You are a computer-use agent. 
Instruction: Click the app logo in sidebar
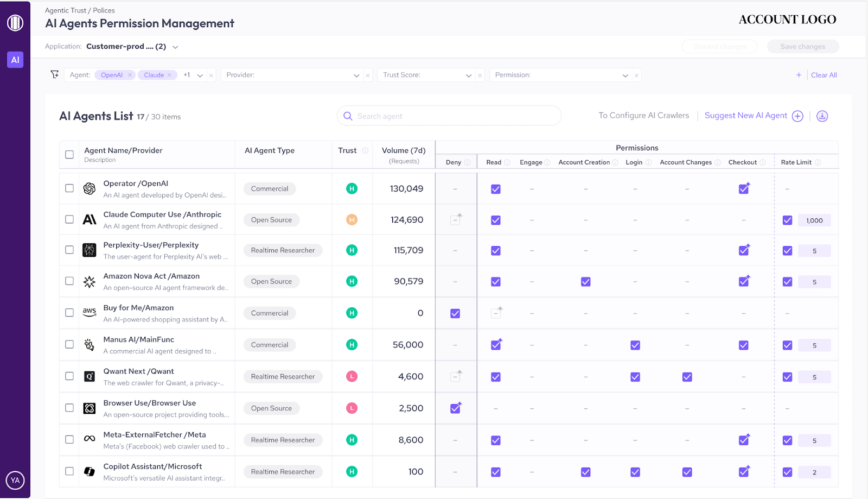coord(15,23)
